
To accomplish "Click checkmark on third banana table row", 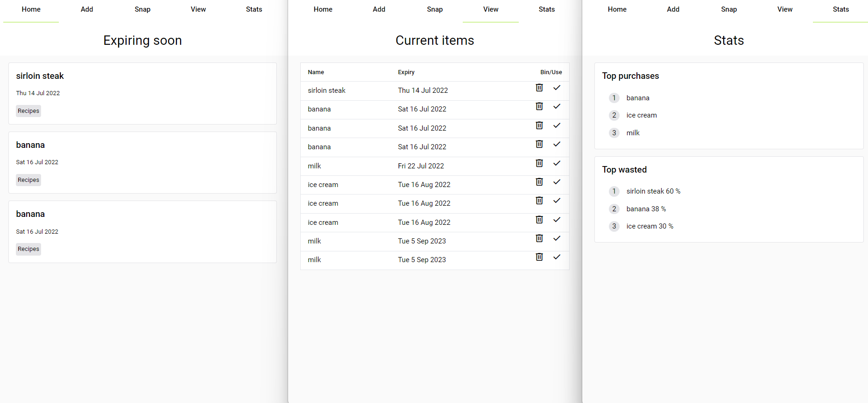I will coord(557,144).
